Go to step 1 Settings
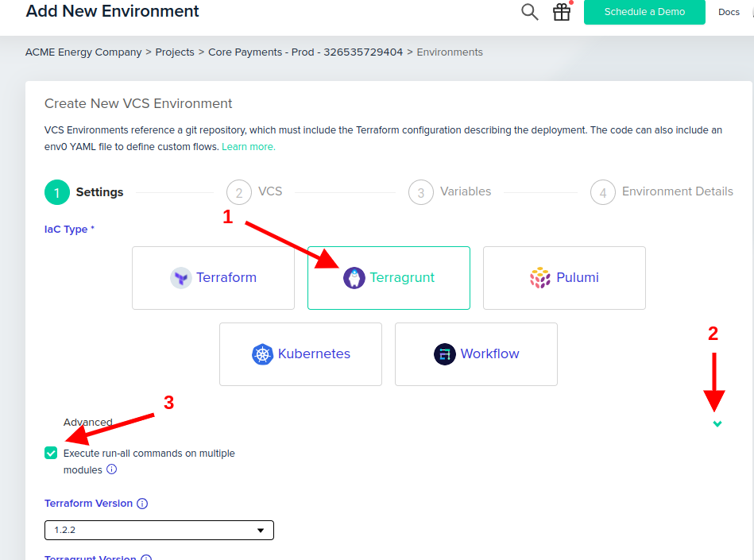This screenshot has height=560, width=754. 84,192
